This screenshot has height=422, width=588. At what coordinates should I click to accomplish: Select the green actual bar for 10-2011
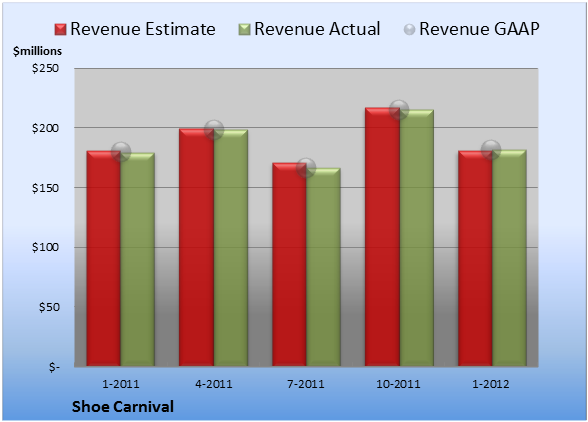tap(417, 238)
